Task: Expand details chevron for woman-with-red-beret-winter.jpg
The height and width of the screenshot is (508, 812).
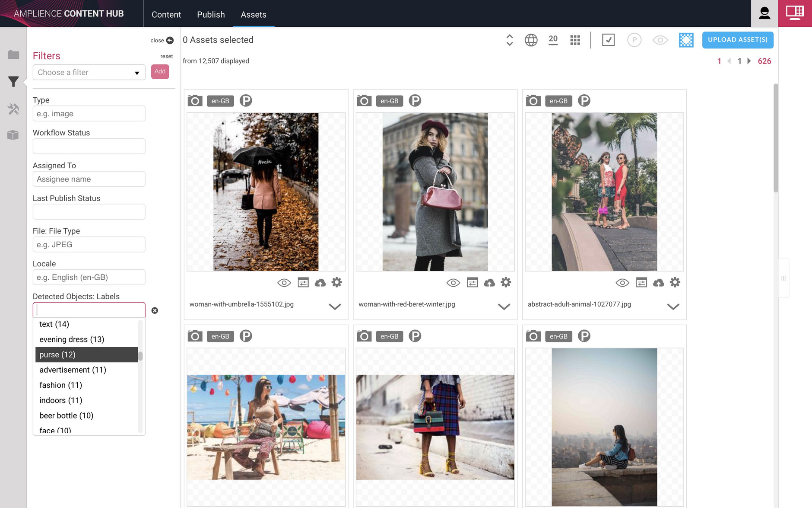Action: [504, 307]
